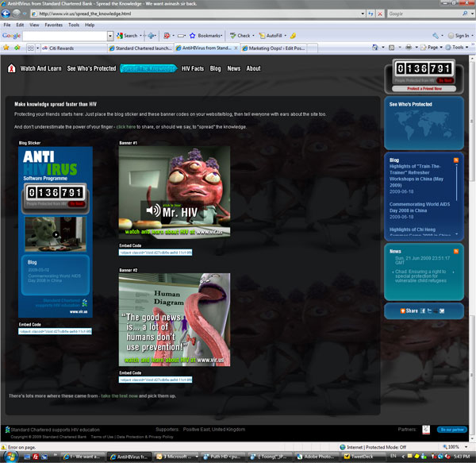This screenshot has height=463, width=476.
Task: Switch to the Standard Chartered launch tab
Action: (140, 48)
